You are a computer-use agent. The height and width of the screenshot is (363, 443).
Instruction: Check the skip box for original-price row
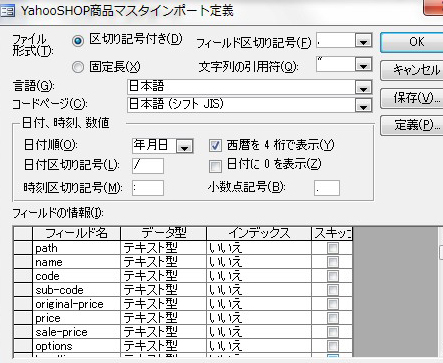click(333, 304)
